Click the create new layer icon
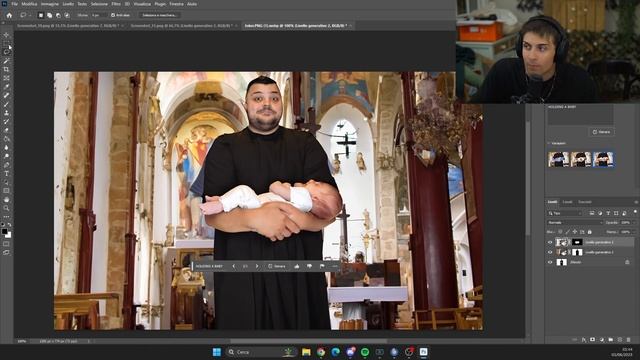640x360 pixels. pyautogui.click(x=620, y=340)
